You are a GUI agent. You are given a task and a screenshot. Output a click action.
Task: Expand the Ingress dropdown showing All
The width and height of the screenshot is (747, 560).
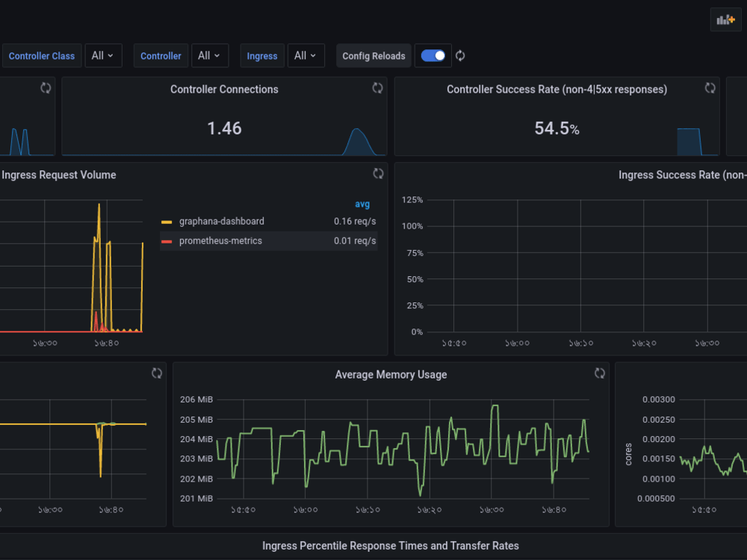(306, 55)
